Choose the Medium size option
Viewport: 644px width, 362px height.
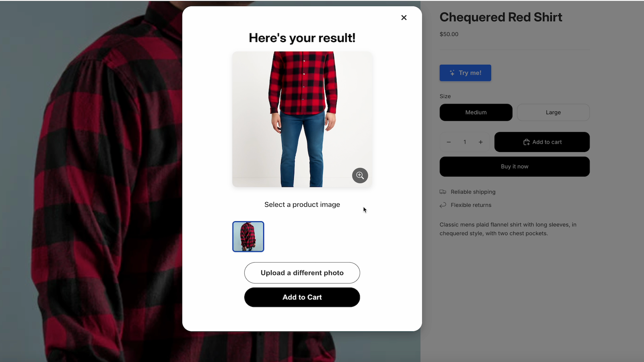click(476, 112)
